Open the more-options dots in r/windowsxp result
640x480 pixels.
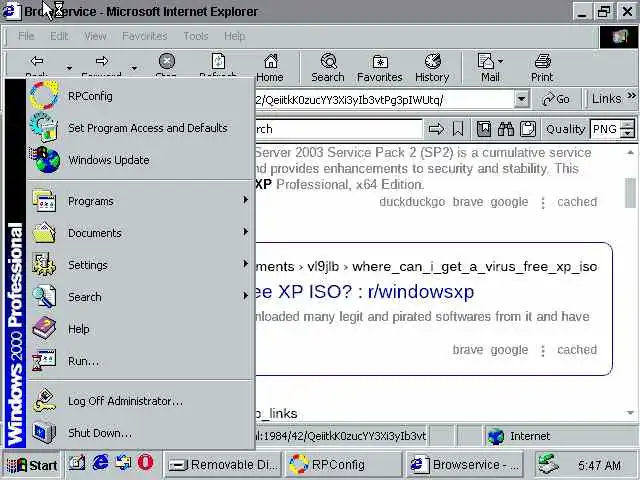[x=543, y=351]
